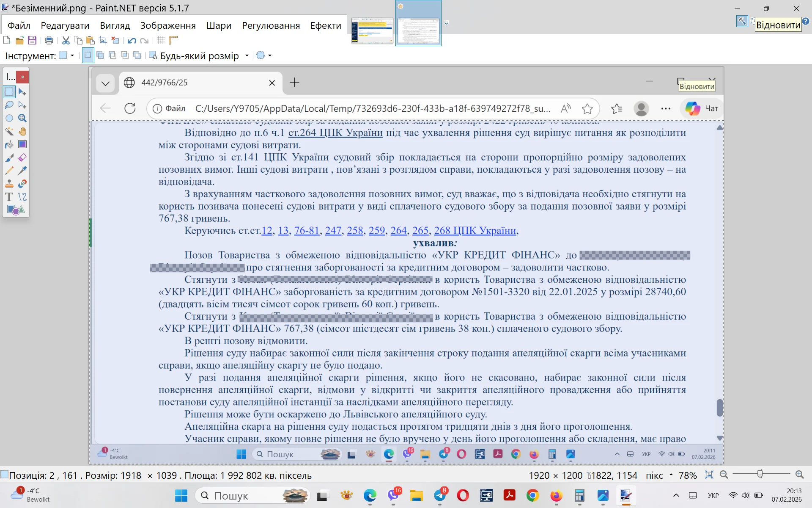The height and width of the screenshot is (508, 812).
Task: Select the Lasso selection tool
Action: point(9,105)
